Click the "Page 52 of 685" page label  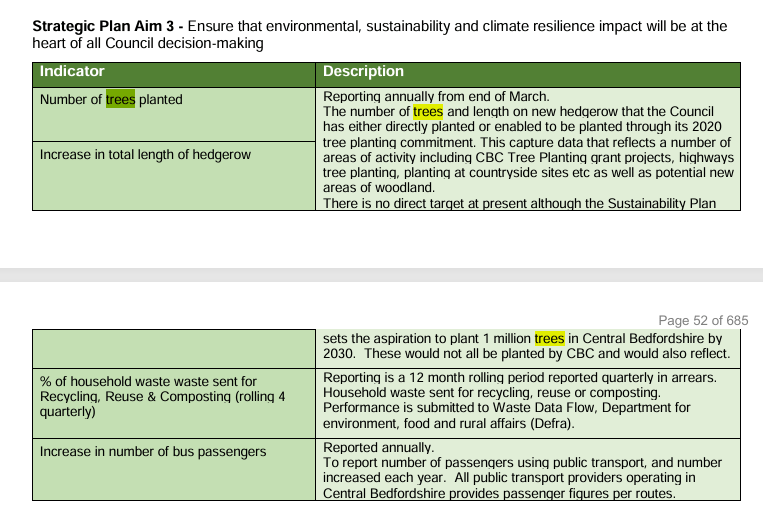(704, 320)
